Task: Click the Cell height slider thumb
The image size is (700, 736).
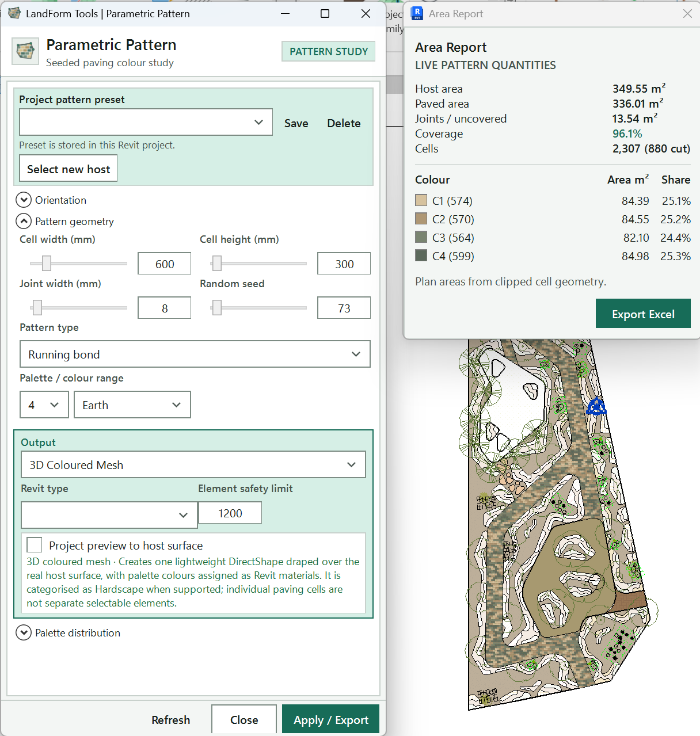Action: [x=216, y=263]
